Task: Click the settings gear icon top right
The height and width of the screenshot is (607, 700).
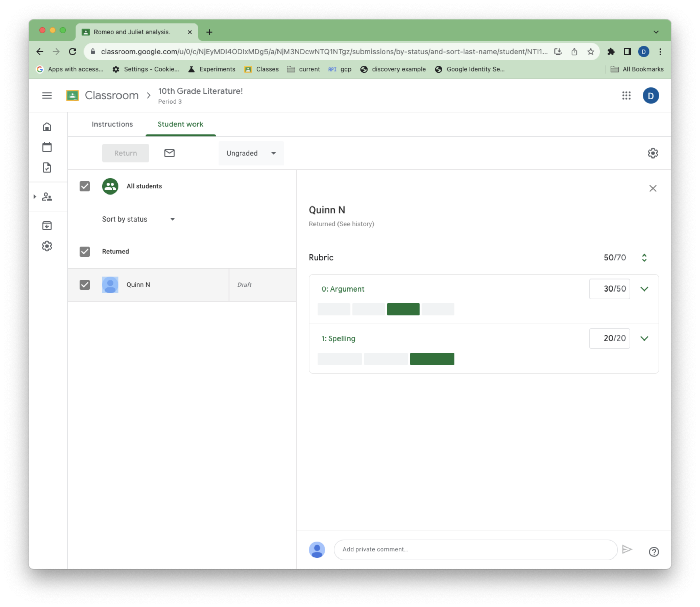Action: pos(653,153)
